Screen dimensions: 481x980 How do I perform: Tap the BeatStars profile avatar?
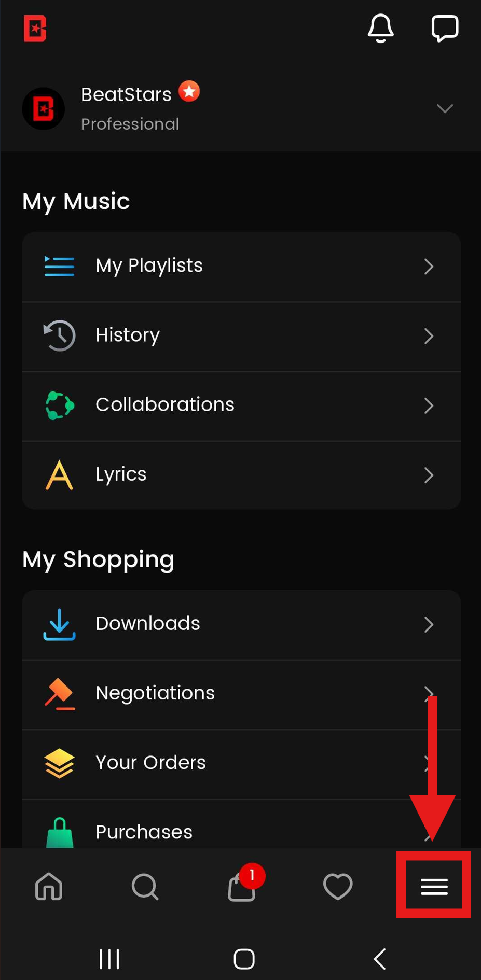(44, 109)
